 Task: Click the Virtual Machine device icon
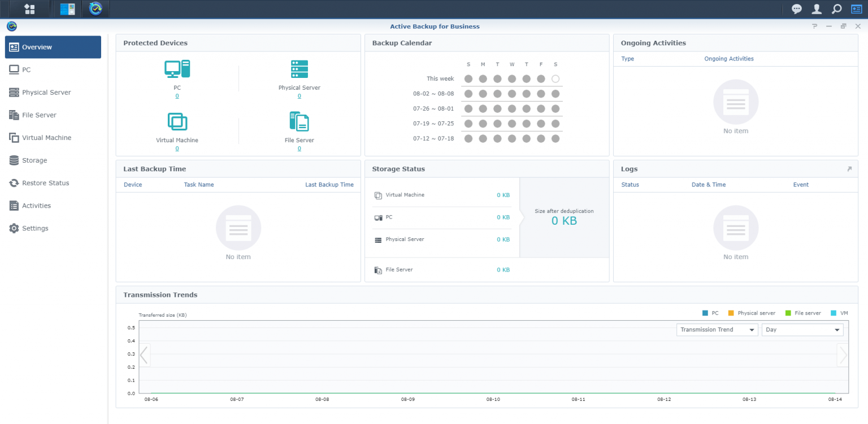coord(177,122)
